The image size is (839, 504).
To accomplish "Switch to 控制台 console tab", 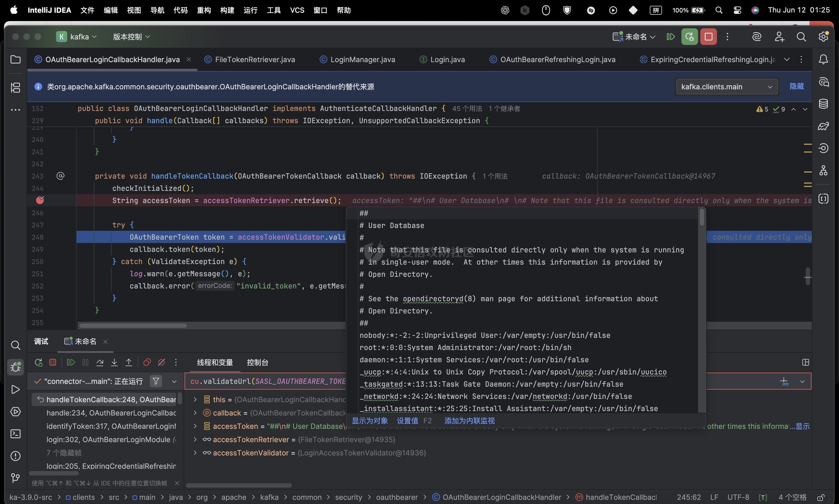I will [x=257, y=362].
